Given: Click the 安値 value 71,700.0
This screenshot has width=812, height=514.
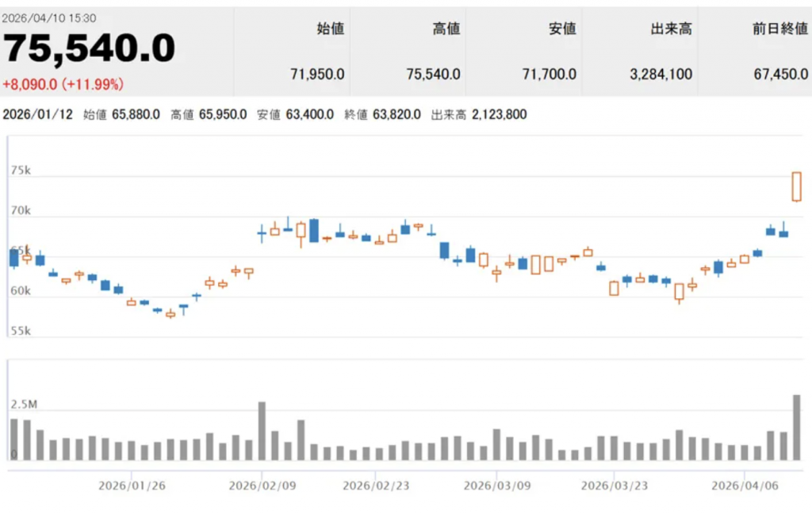Looking at the screenshot, I should [x=549, y=75].
